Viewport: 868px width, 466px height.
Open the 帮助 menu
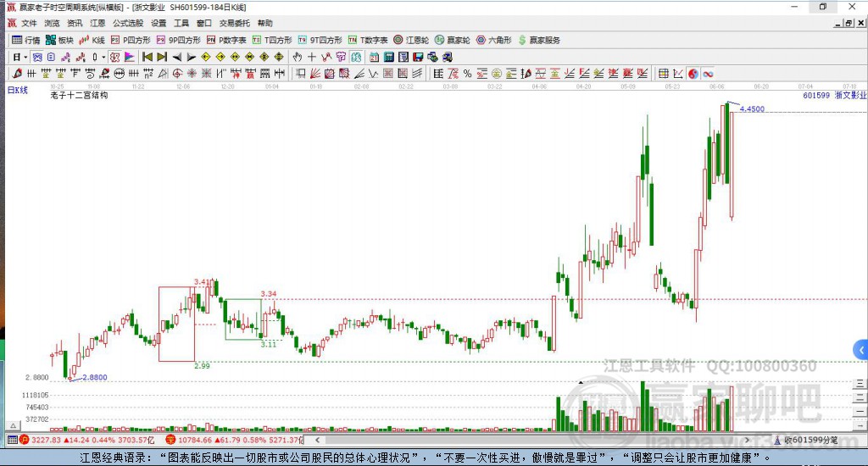(x=264, y=23)
